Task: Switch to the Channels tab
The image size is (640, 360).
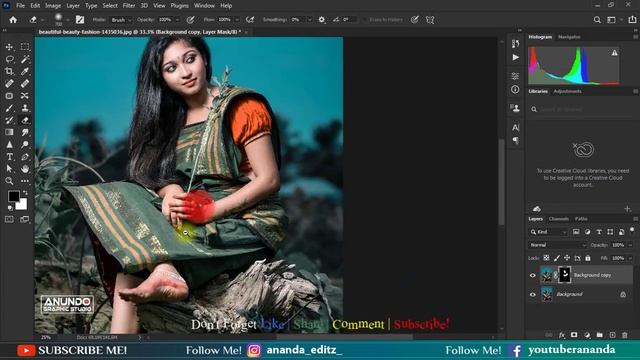Action: pos(558,219)
